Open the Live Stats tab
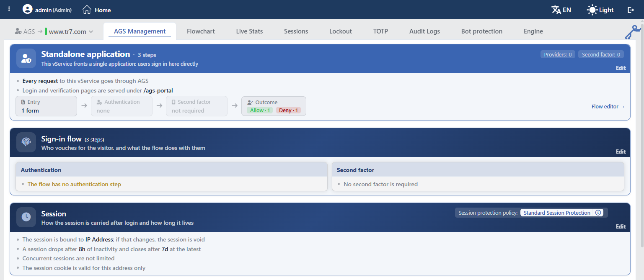 [249, 31]
